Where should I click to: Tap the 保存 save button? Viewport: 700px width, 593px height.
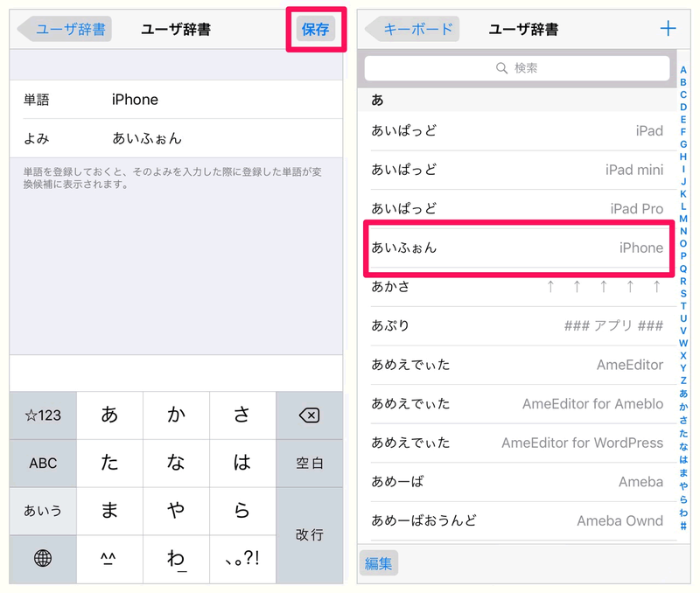coord(316,29)
